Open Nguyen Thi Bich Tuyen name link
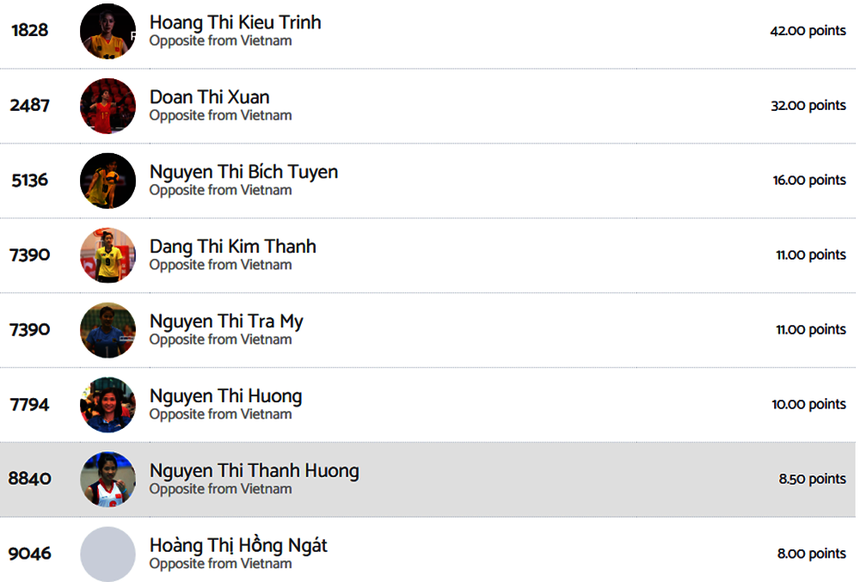 [243, 172]
